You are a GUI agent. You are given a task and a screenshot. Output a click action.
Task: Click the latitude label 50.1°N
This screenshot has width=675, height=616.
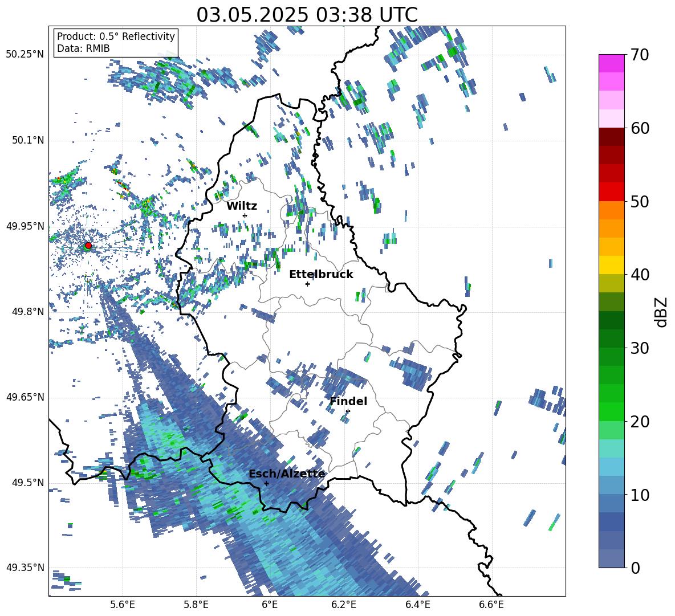click(x=27, y=141)
